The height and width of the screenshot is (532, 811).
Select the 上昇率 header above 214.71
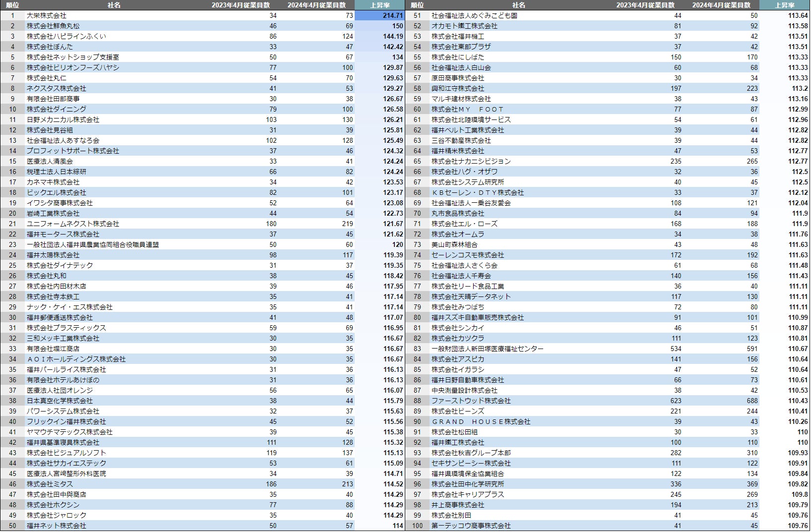[x=380, y=5]
